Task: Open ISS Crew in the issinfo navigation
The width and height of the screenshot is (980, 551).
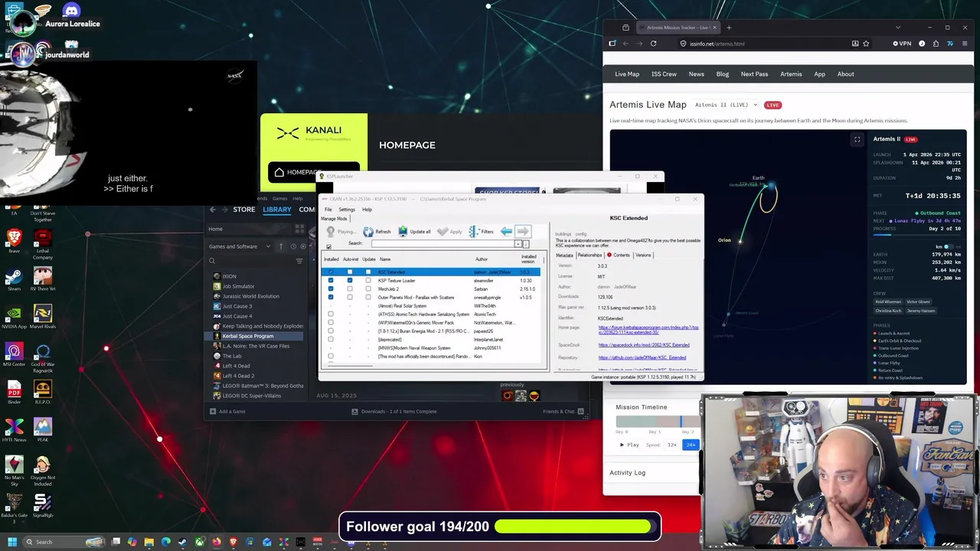Action: [x=664, y=74]
